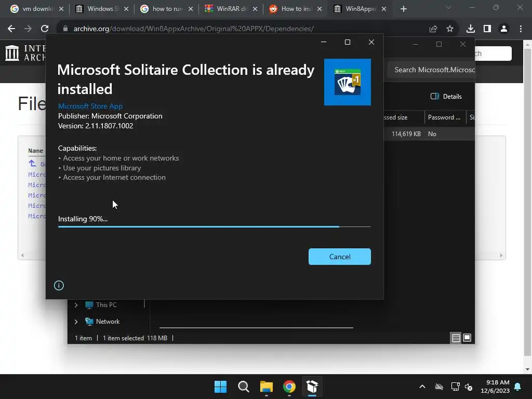The height and width of the screenshot is (399, 532).
Task: Open Chrome from taskbar
Action: point(289,387)
